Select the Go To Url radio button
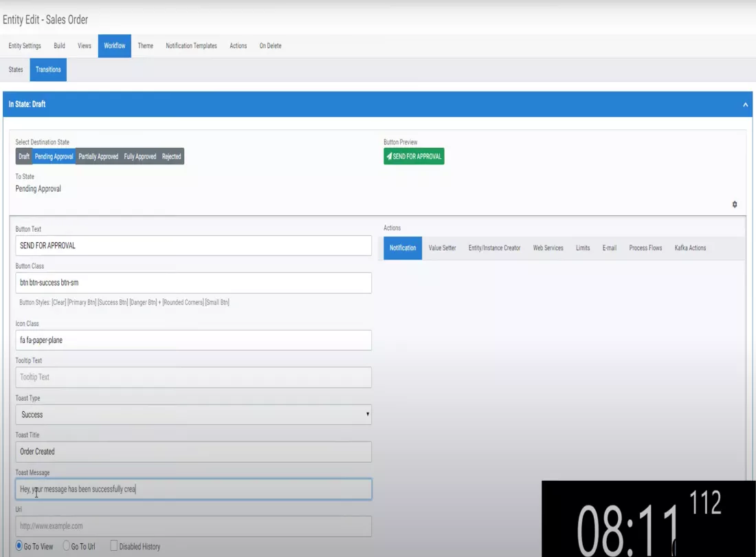 [x=67, y=546]
